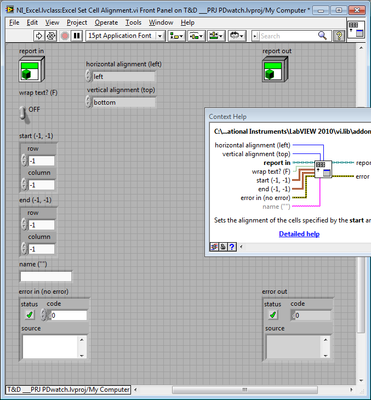Open the Operate menu

[106, 23]
